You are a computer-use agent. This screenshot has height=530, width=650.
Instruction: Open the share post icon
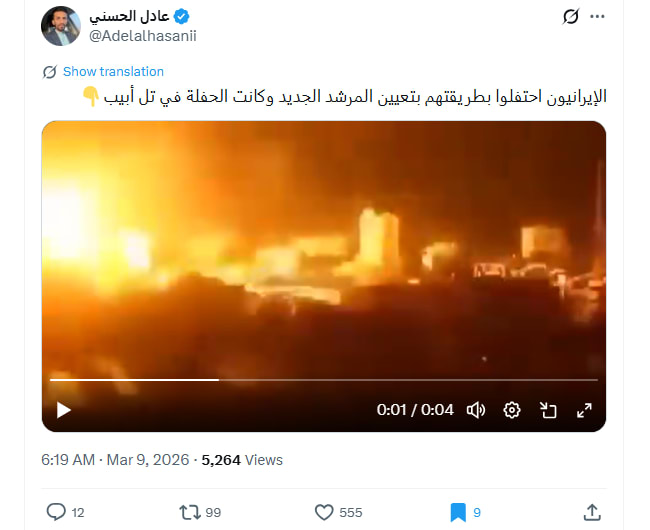(x=592, y=512)
